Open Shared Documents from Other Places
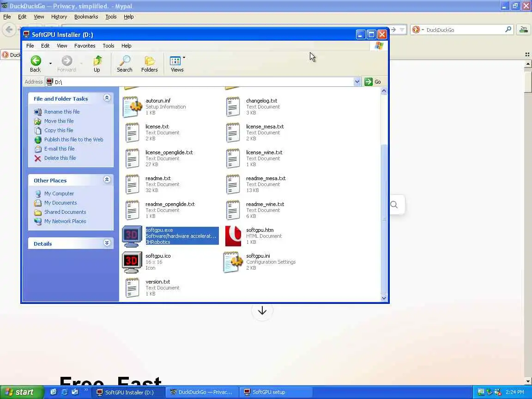Screen dimensions: 532x399 [x=65, y=212]
